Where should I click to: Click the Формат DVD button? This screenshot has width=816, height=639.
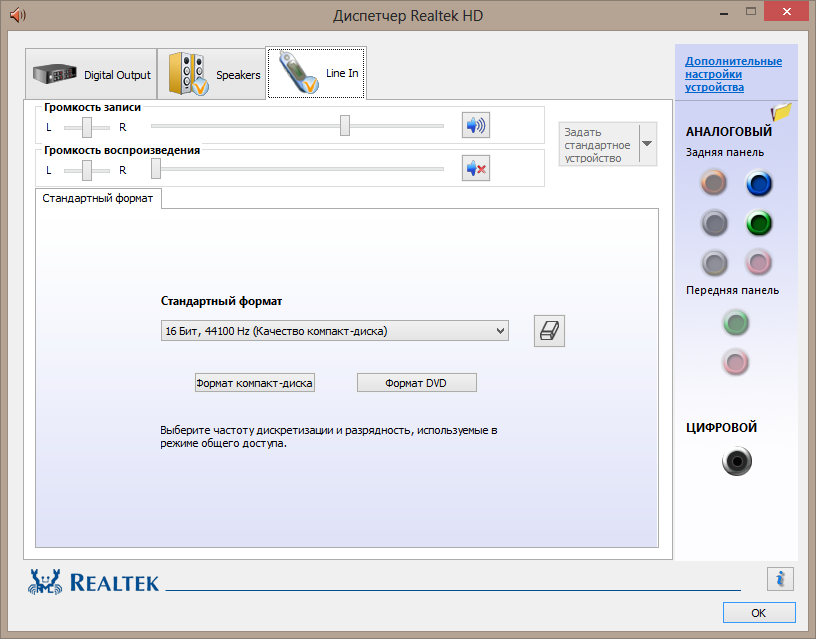pos(416,383)
